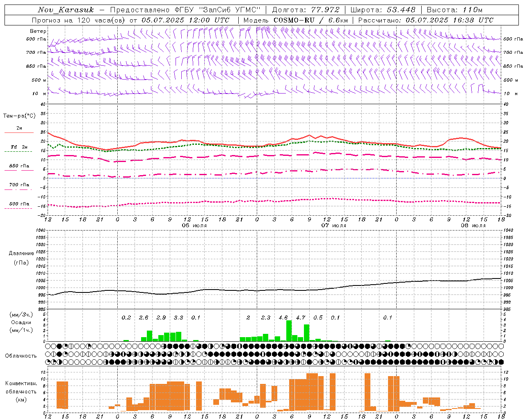Click the 'Тем-ра(°C)' temperature panel label
This screenshot has height=420, width=525.
(19, 116)
